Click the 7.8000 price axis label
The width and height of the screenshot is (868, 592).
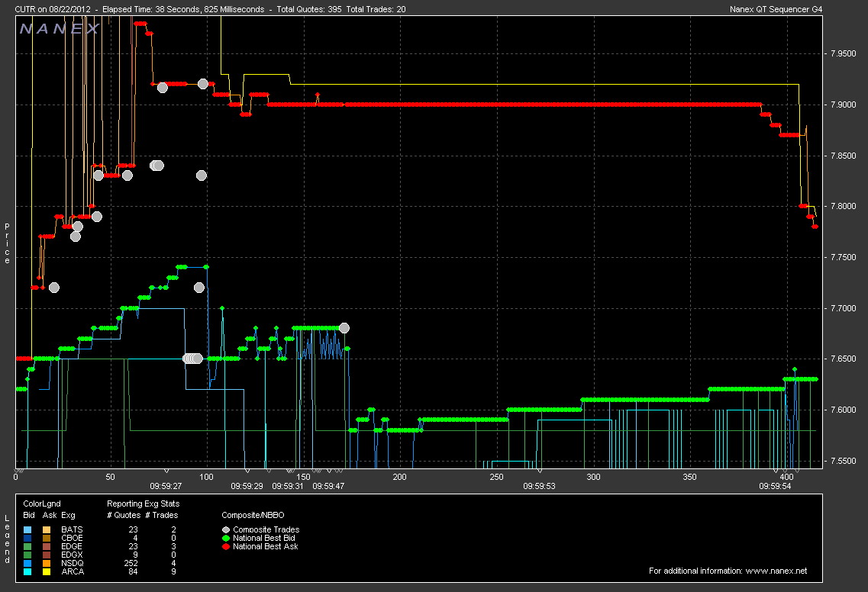point(843,207)
